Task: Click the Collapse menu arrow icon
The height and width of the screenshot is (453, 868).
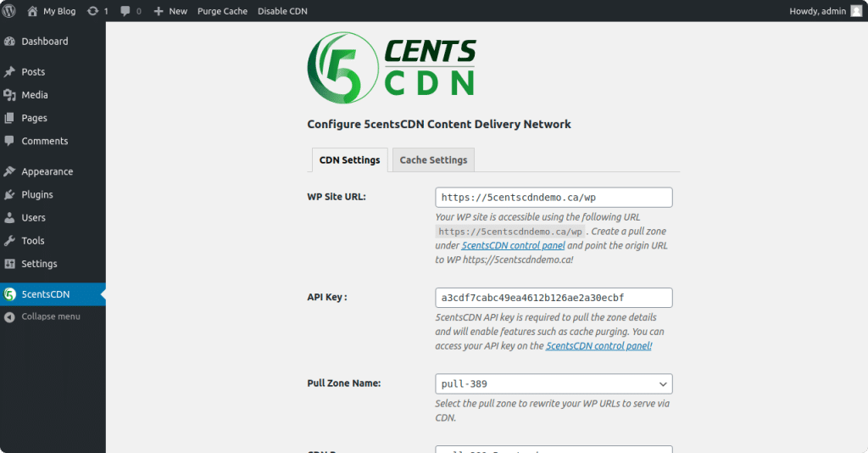Action: [x=9, y=316]
